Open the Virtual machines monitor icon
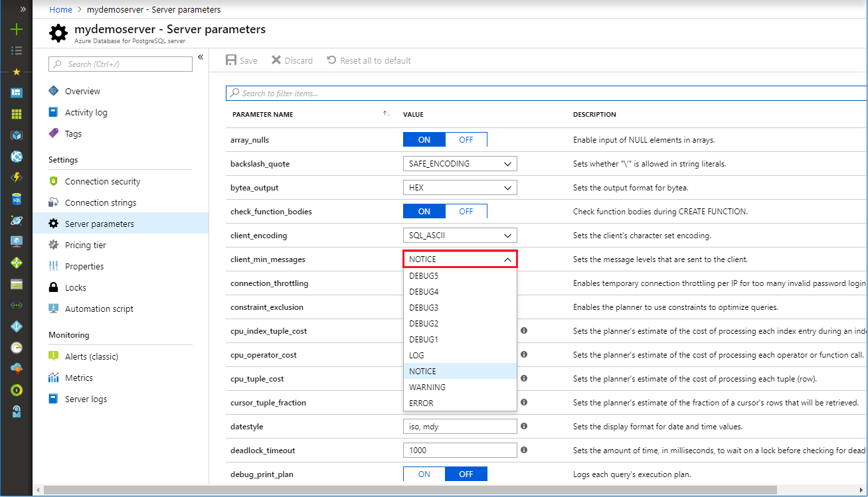Viewport: 868px width, 497px height. [17, 242]
